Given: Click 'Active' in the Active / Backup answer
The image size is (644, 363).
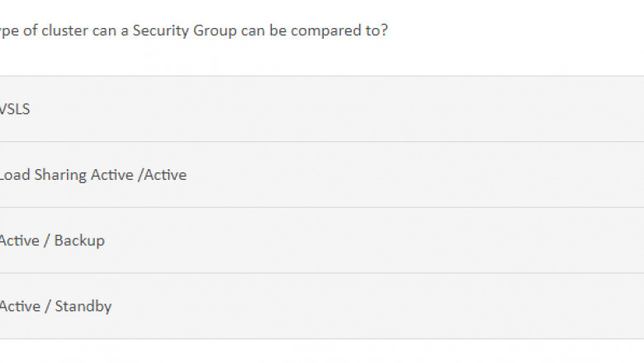Looking at the screenshot, I should click(19, 241).
